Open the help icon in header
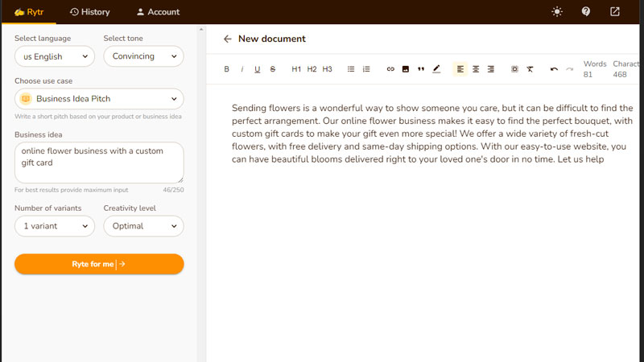The height and width of the screenshot is (362, 644). click(x=586, y=12)
